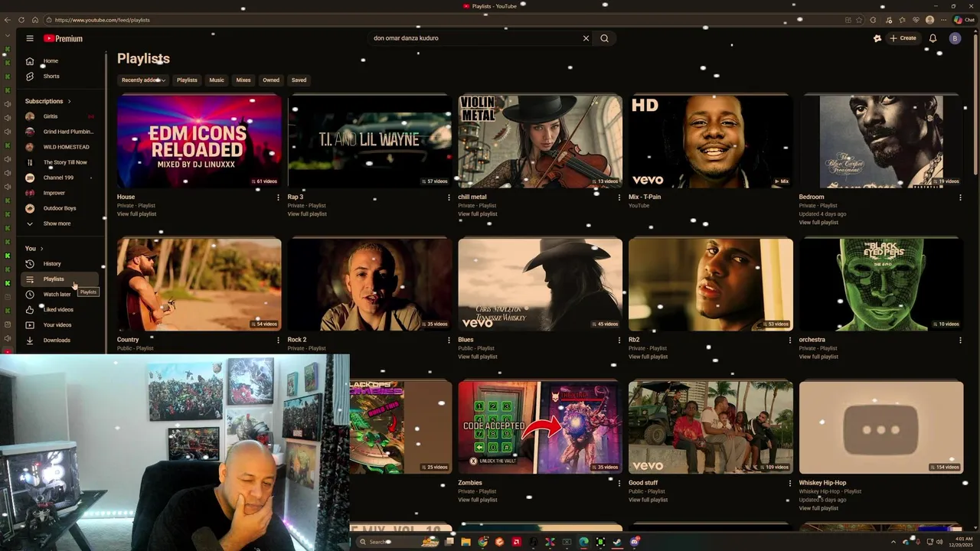
Task: Click the sparkle icon left of Create
Action: pos(877,38)
